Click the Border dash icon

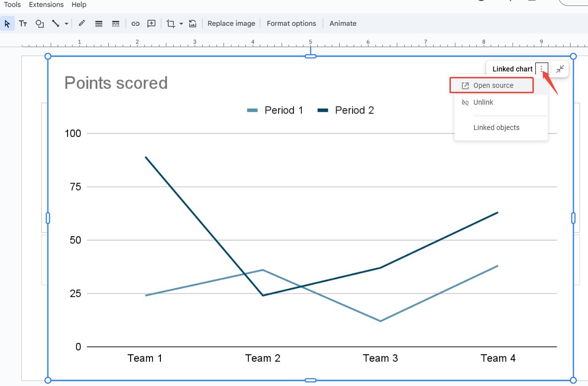116,23
